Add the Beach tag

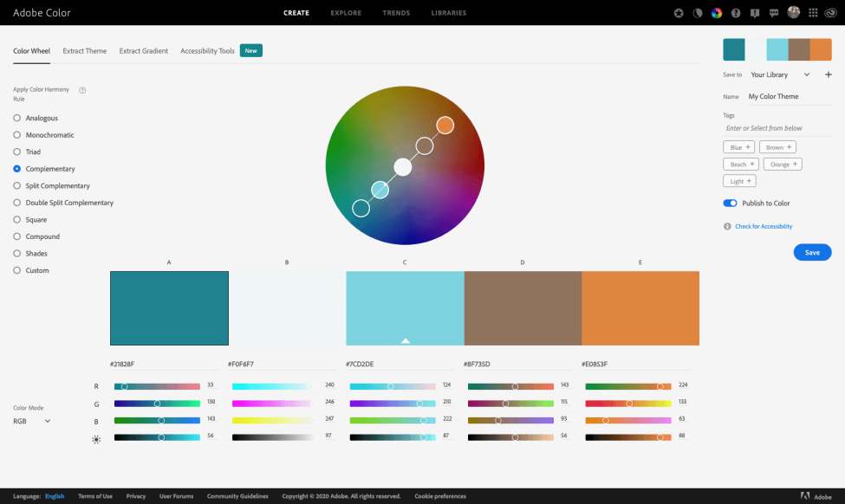point(741,165)
